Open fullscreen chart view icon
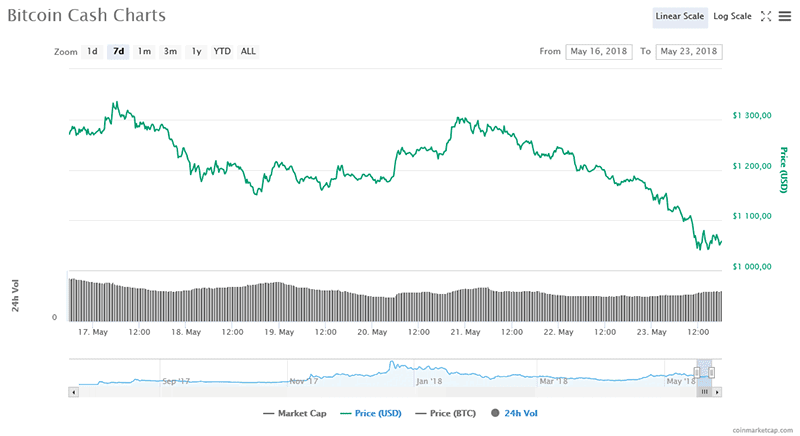Screen dimensions: 800x436 tap(766, 16)
